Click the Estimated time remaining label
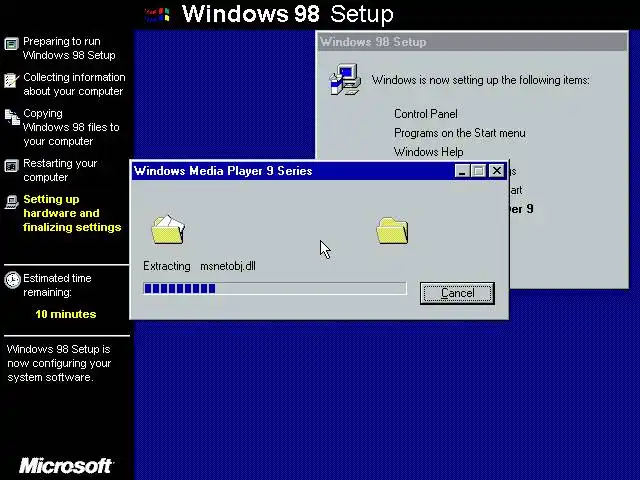The height and width of the screenshot is (480, 640). tap(57, 285)
